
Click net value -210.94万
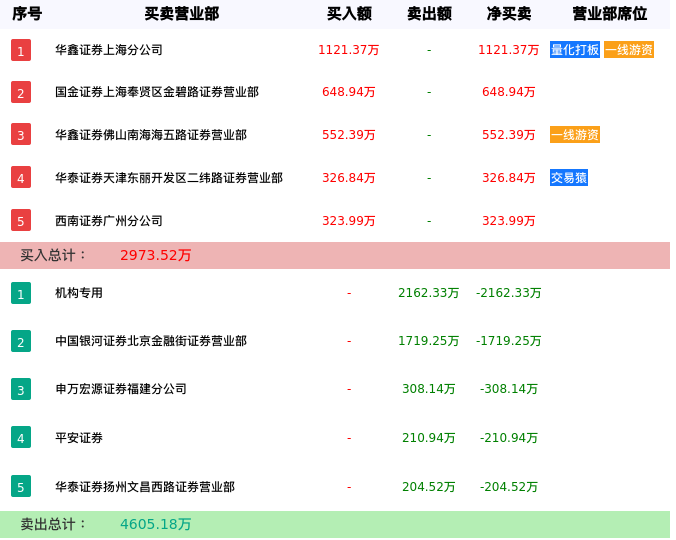[509, 438]
